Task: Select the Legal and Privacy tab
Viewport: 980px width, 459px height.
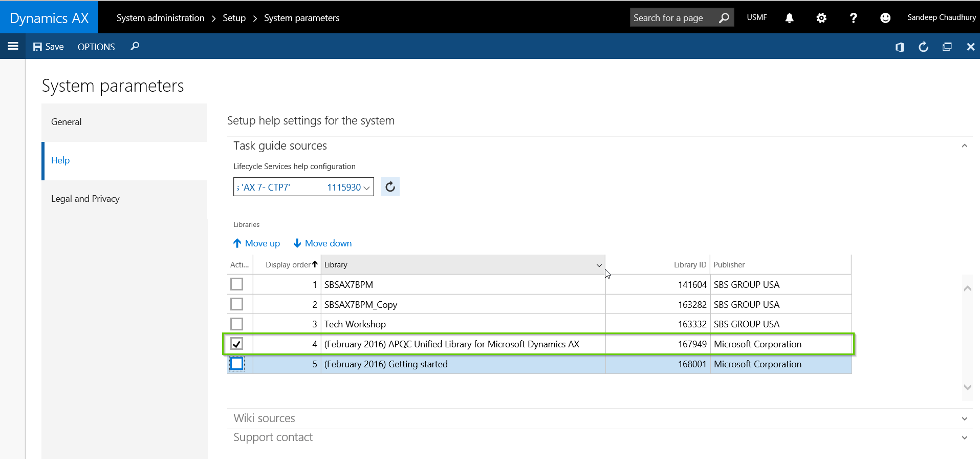Action: (x=124, y=199)
